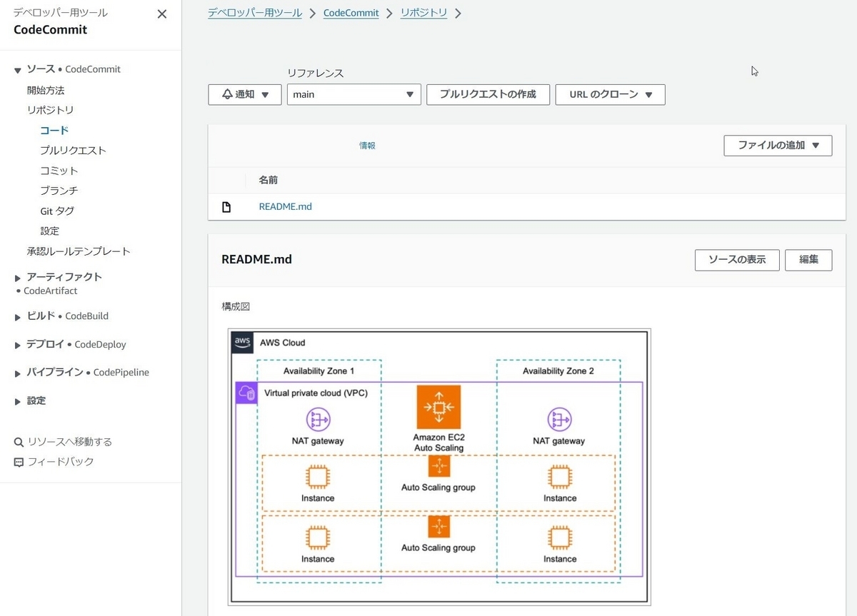Close the developer tools sidebar with X
This screenshot has width=857, height=616.
tap(162, 14)
